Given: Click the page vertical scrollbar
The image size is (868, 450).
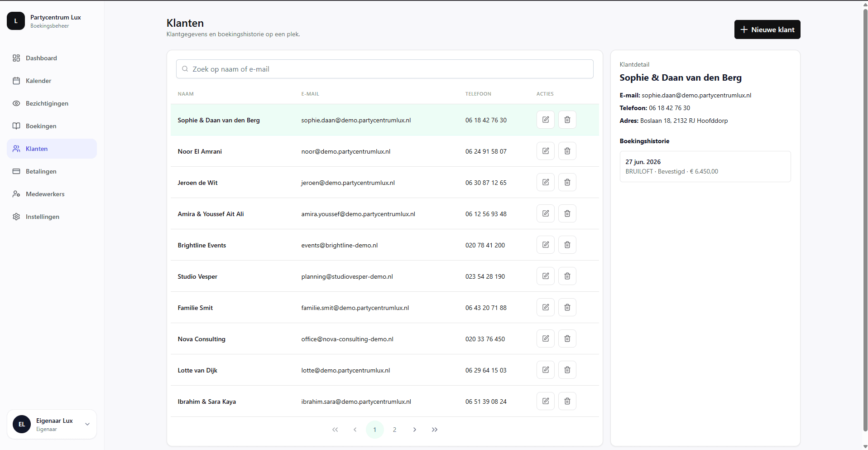Looking at the screenshot, I should pos(865,220).
